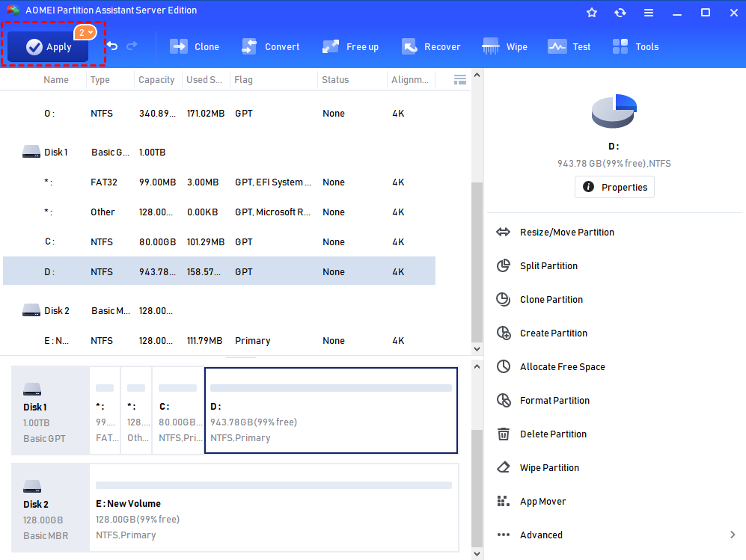Redo the last operation
The image size is (746, 560).
132,46
